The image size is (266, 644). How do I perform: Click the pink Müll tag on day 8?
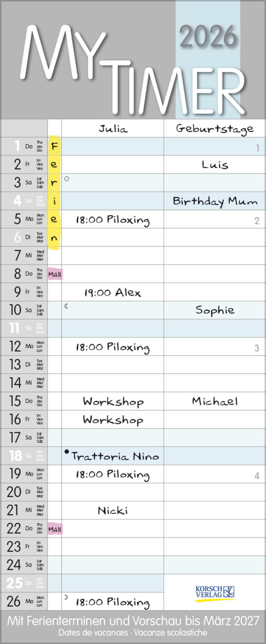click(x=55, y=274)
